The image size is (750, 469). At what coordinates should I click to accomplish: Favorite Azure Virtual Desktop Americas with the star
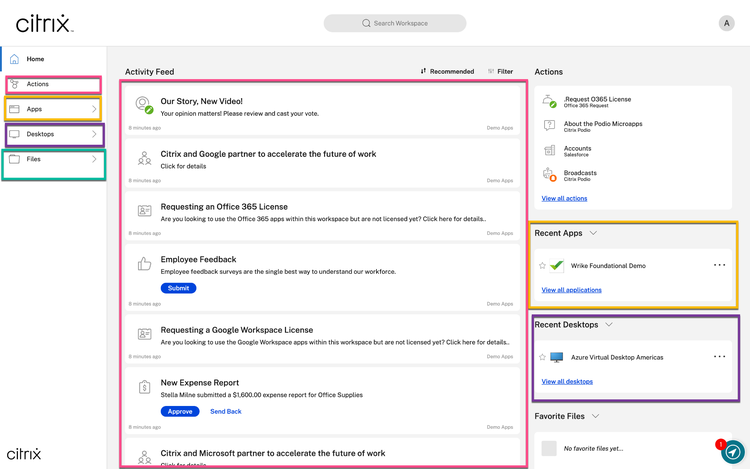[x=542, y=357]
